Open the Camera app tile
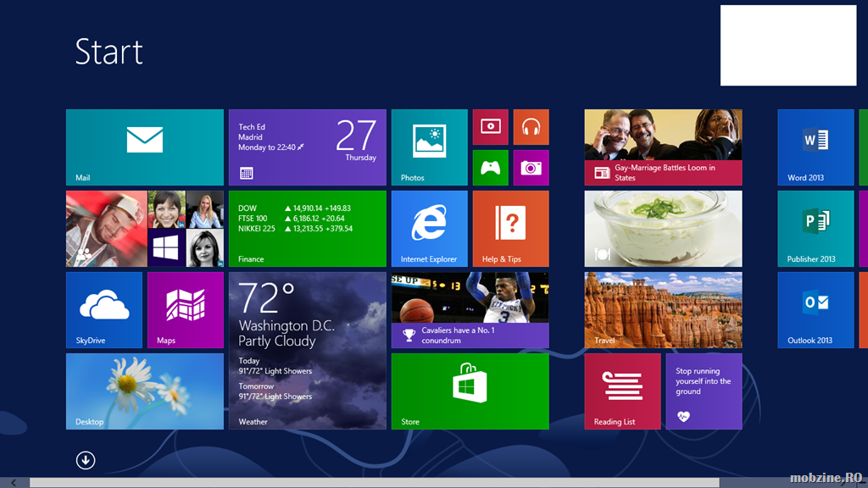 [531, 168]
